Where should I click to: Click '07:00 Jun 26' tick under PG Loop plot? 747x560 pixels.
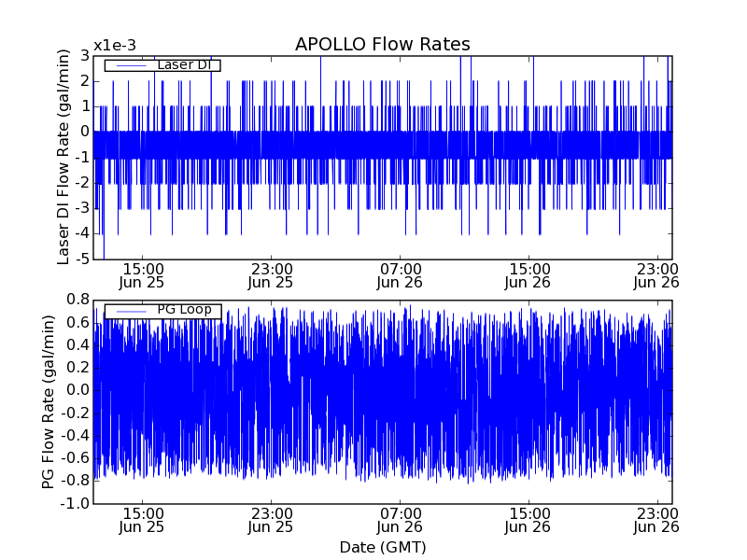400,521
